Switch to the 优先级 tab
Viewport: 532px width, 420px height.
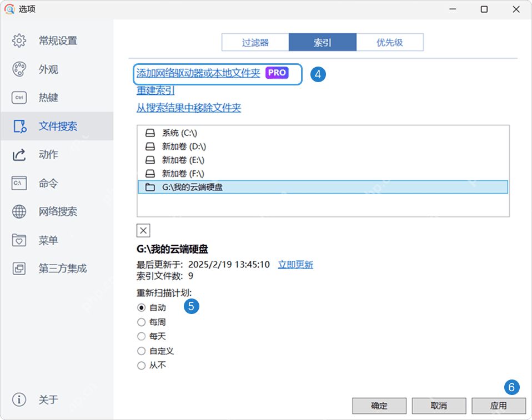(389, 42)
